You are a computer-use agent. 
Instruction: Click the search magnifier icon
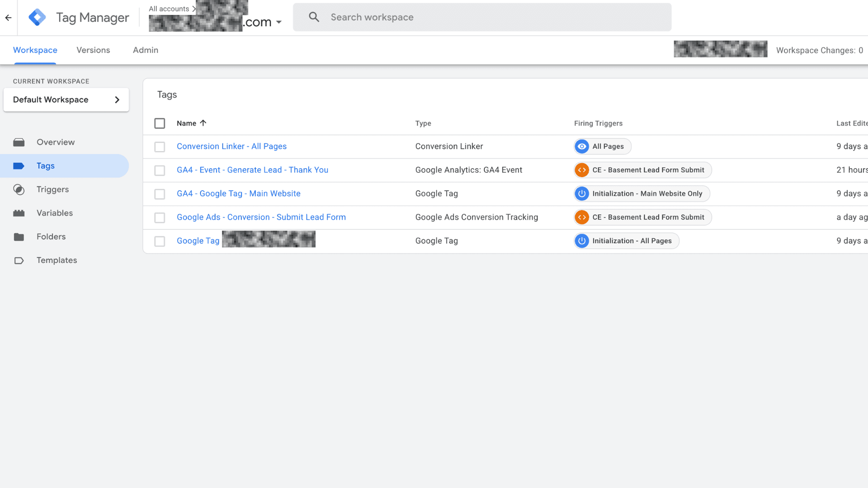314,17
